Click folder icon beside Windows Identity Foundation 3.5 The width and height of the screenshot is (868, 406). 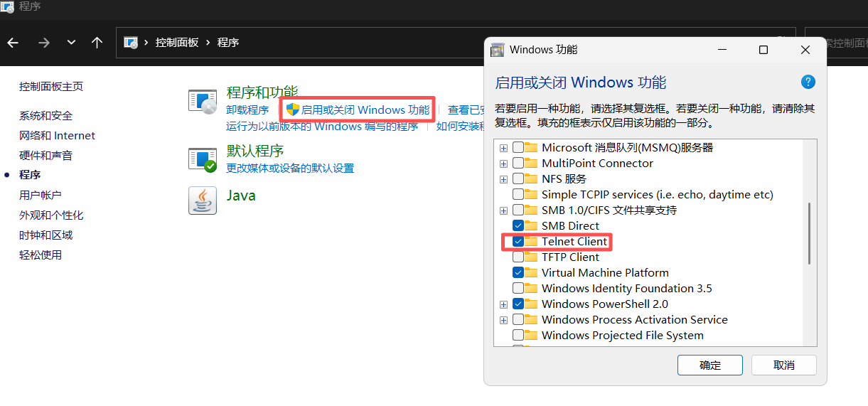[x=531, y=289]
